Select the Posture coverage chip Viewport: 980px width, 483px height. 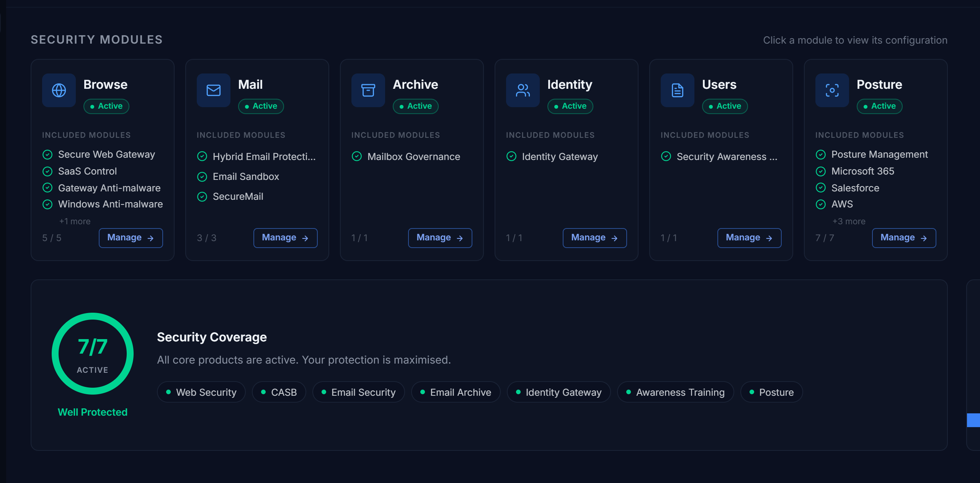[x=772, y=392]
